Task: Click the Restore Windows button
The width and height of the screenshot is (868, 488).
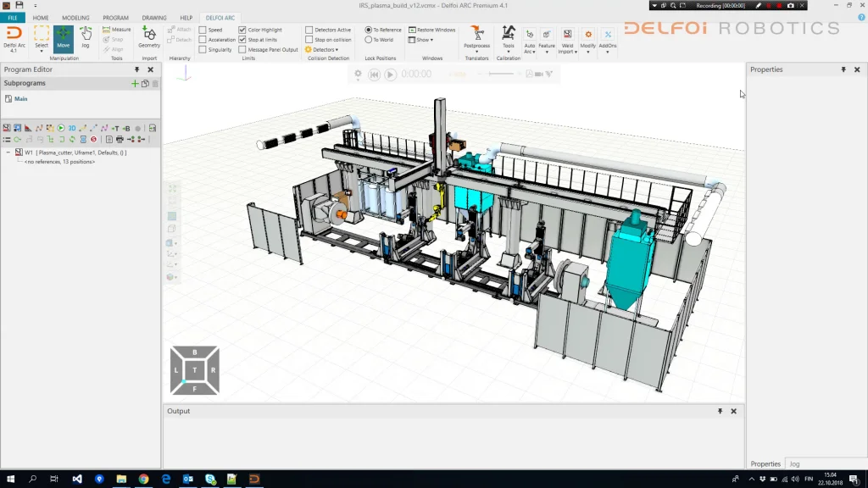Action: [x=432, y=30]
